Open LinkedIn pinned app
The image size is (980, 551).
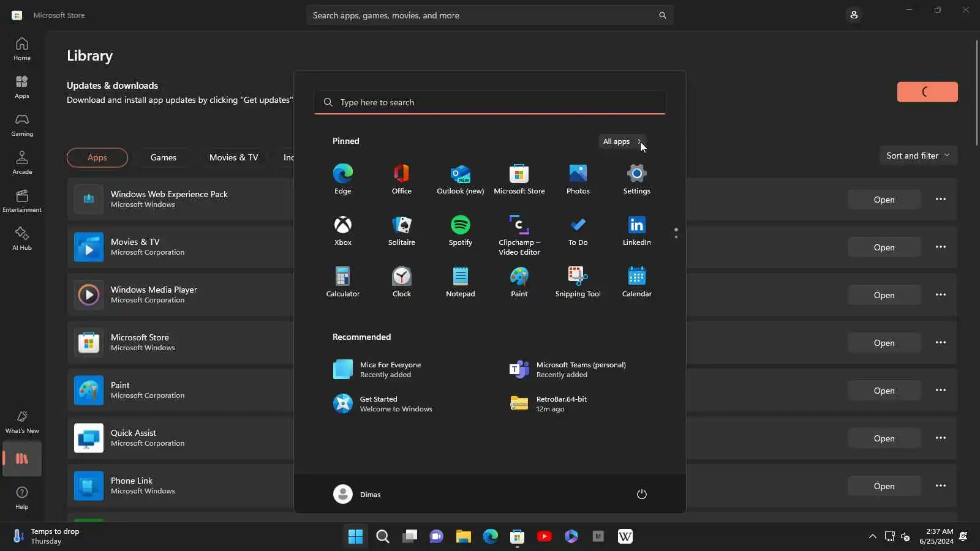(x=636, y=230)
